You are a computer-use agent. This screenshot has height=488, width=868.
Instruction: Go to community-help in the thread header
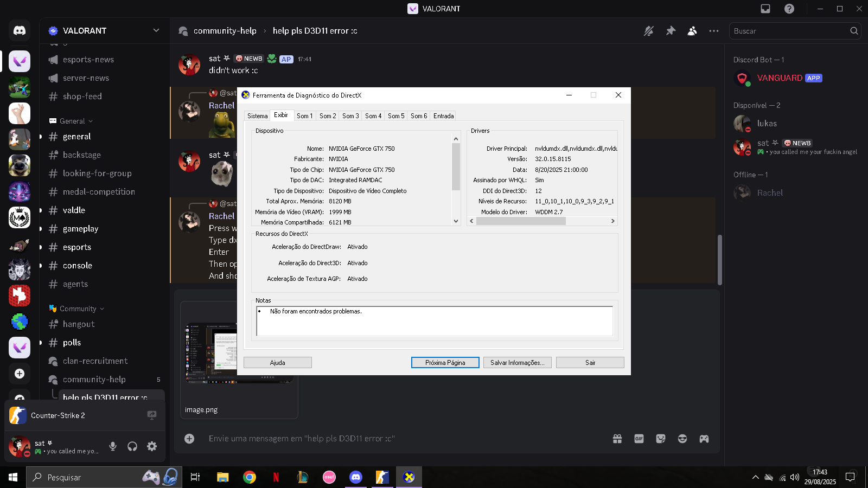(225, 31)
